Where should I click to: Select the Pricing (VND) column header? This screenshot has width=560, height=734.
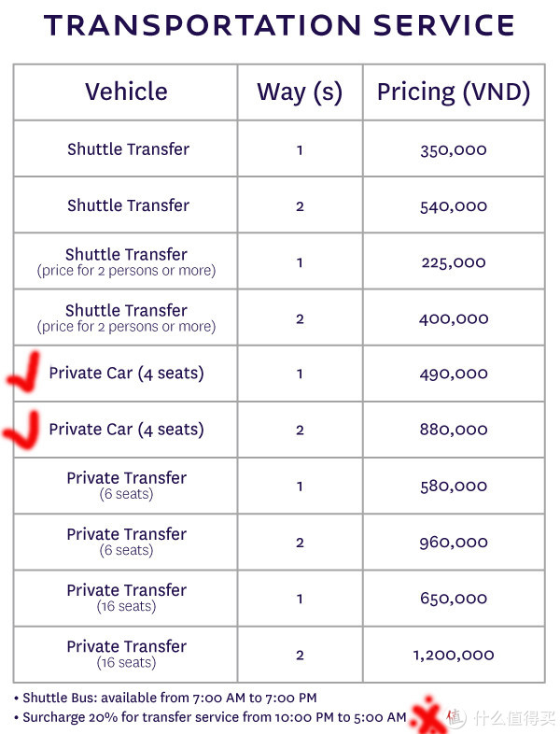[x=454, y=92]
